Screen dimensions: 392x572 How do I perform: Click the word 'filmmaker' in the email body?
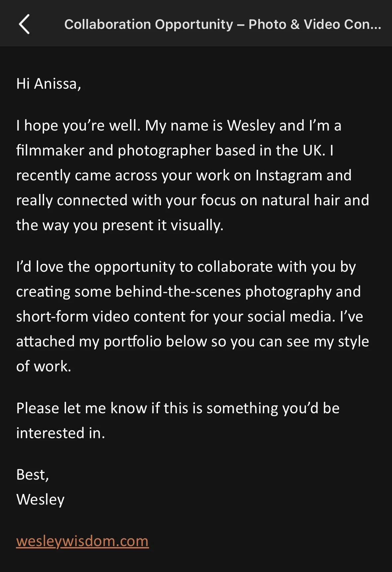50,150
